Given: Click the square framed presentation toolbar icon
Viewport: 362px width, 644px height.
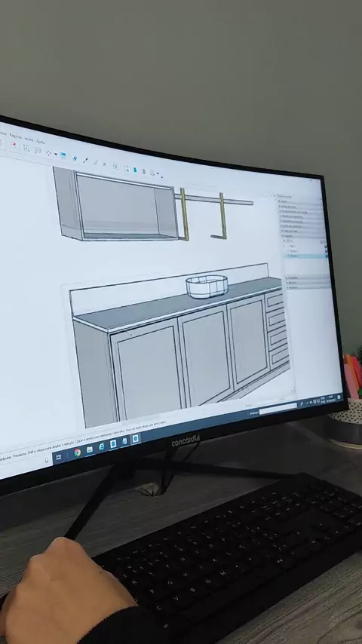Looking at the screenshot, I should click(115, 167).
